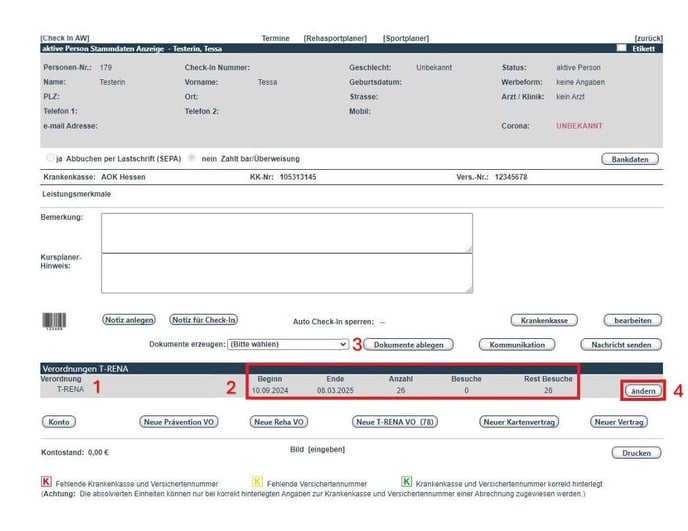Click the Drucken button
The width and height of the screenshot is (688, 531).
[635, 453]
